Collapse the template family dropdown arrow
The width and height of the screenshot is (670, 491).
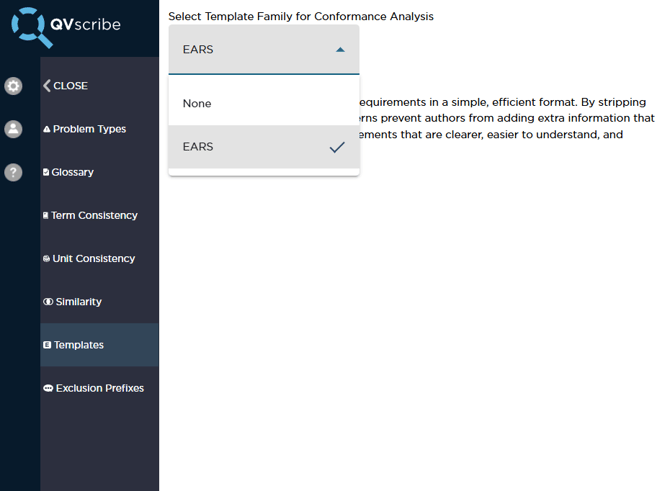[340, 50]
